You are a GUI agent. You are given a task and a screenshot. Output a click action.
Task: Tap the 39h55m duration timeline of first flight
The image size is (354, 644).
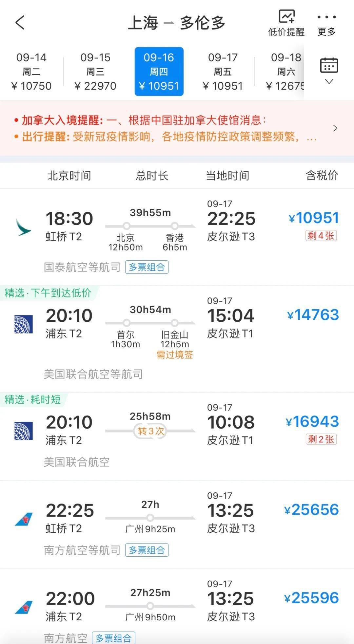(151, 225)
